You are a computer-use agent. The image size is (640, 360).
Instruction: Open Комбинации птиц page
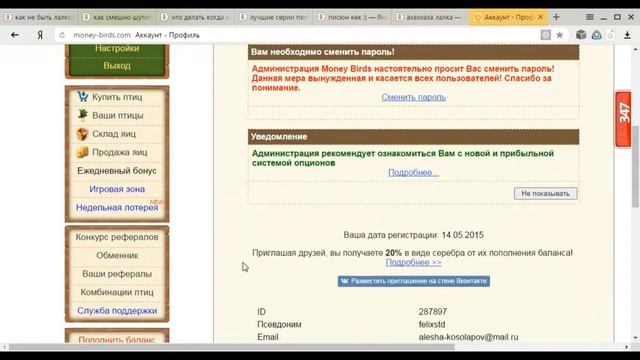pos(117,292)
